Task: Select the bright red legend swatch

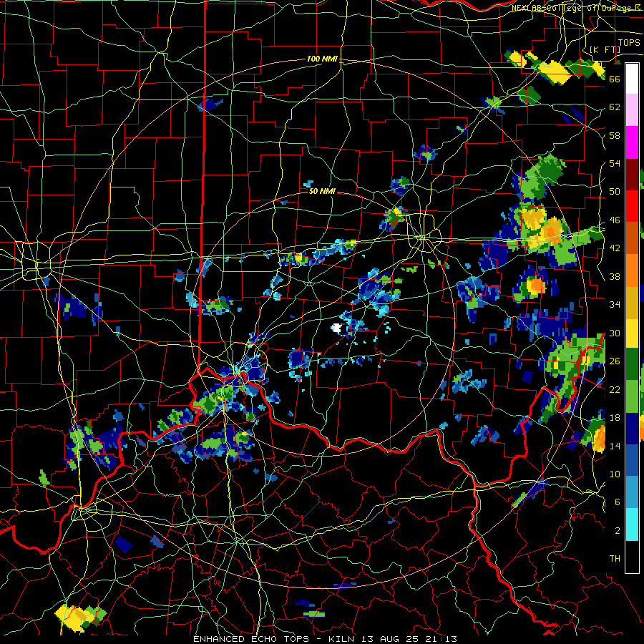Action: tap(632, 206)
